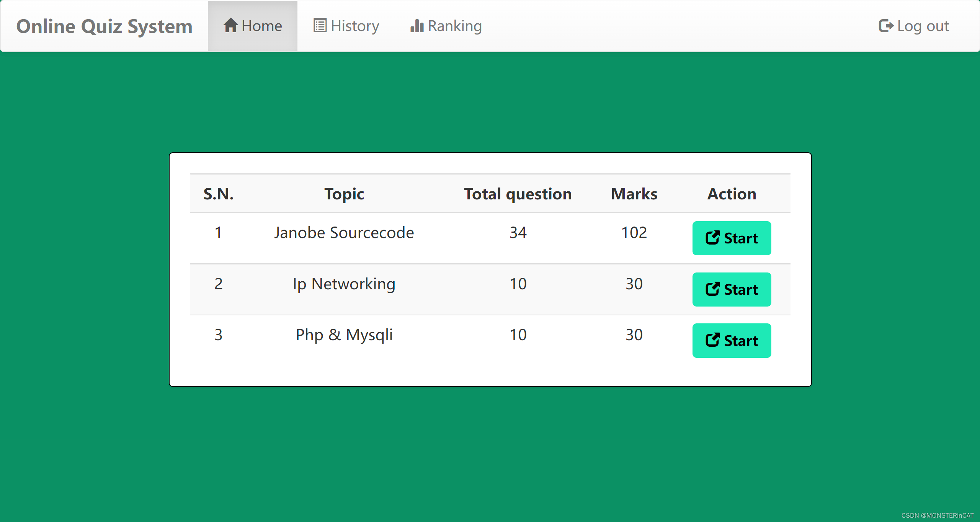980x522 pixels.
Task: Click the share icon in the Php & Mysqli Start button
Action: pyautogui.click(x=712, y=340)
